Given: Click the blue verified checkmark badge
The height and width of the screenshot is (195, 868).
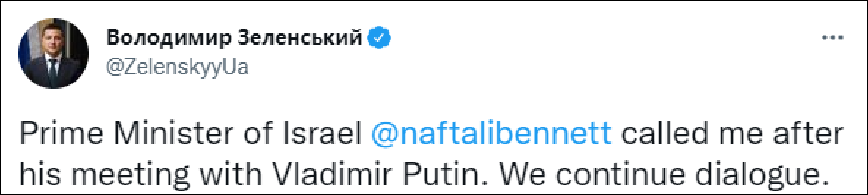Looking at the screenshot, I should point(379,38).
